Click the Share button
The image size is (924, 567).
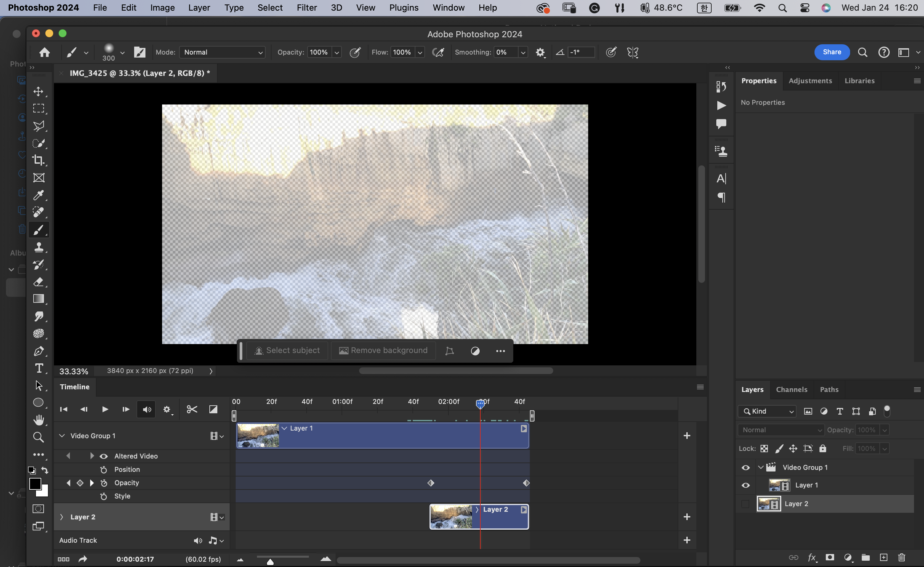click(831, 52)
